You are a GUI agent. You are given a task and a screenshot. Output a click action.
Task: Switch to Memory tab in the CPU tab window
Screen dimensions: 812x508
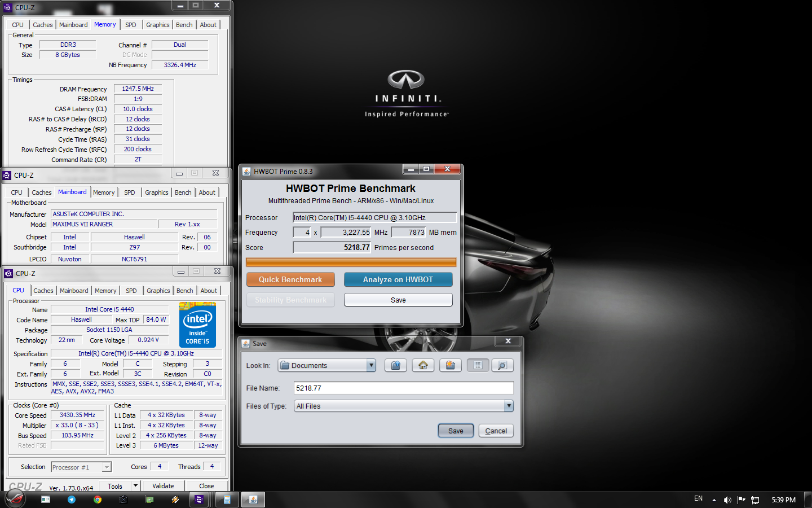[x=105, y=291]
